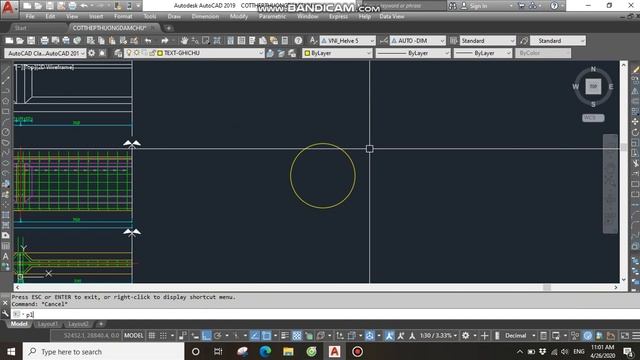Viewport: 640px width, 360px height.
Task: Switch to the Start tab
Action: (x=20, y=28)
